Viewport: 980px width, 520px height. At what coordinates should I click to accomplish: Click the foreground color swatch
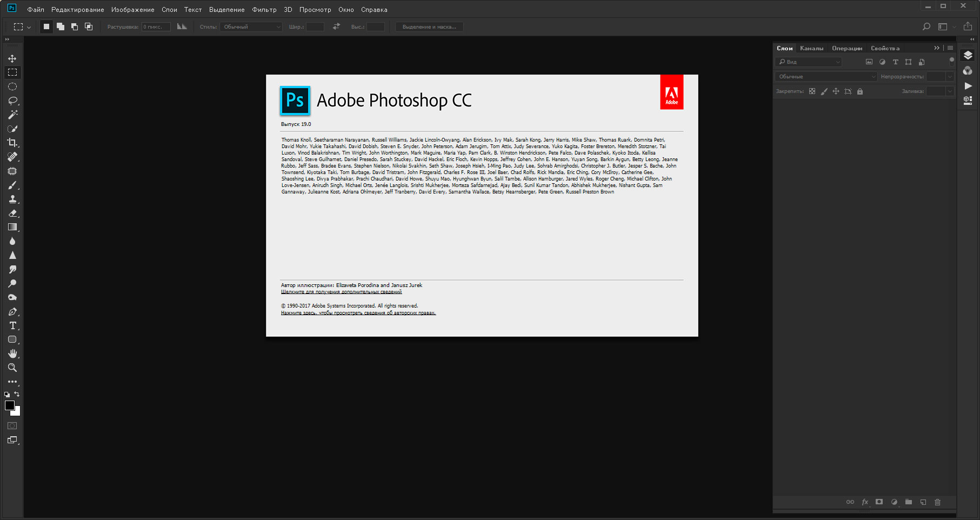(9, 405)
